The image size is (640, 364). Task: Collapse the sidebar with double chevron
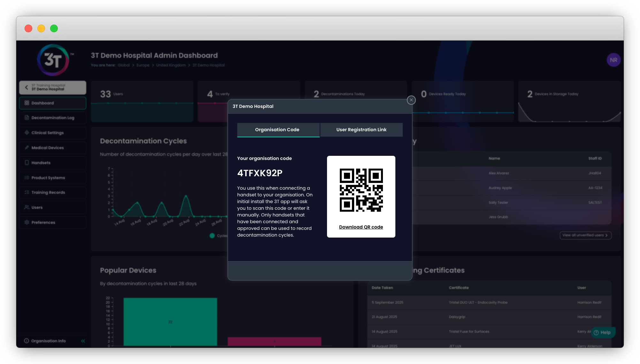(83, 341)
